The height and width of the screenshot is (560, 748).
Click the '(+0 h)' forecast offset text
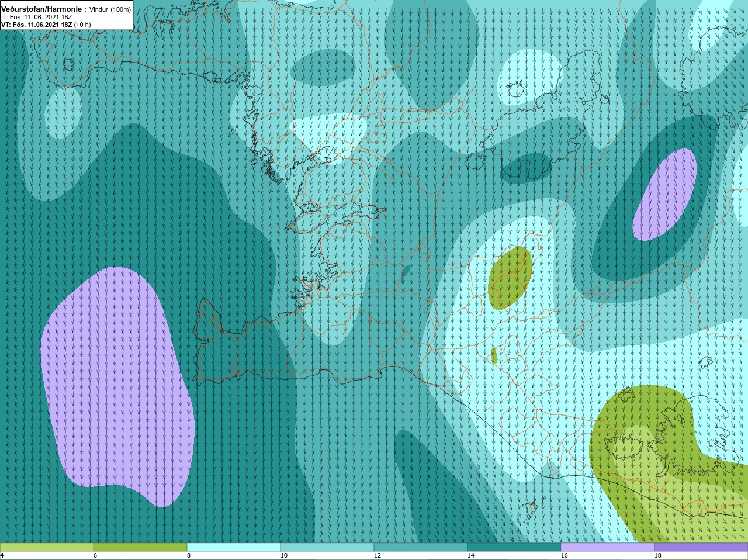click(82, 25)
